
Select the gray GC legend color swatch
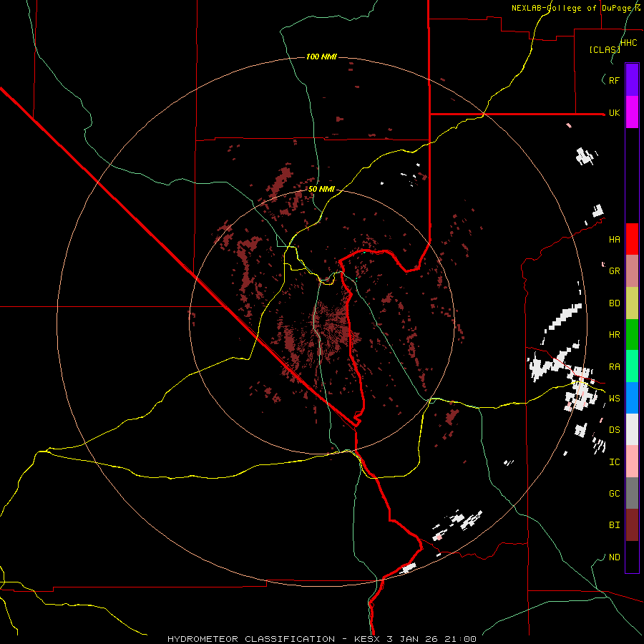[632, 493]
